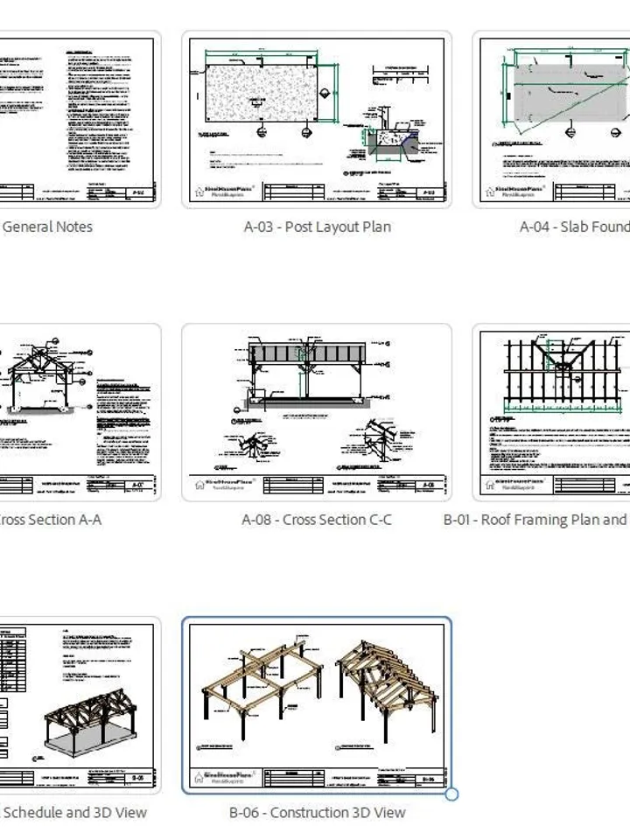Open the B-01 Roof Framing Plan thumbnail

(551, 412)
